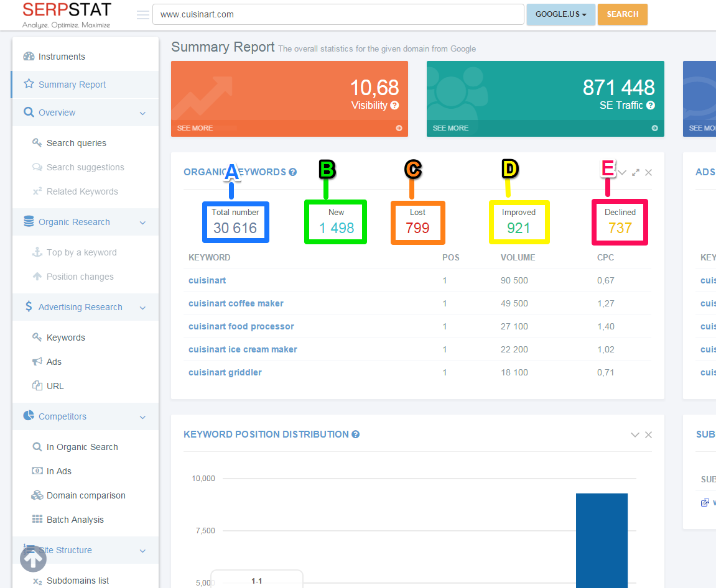
Task: Click the expand-fullscreen icon on Organic Keywords panel
Action: tap(635, 172)
